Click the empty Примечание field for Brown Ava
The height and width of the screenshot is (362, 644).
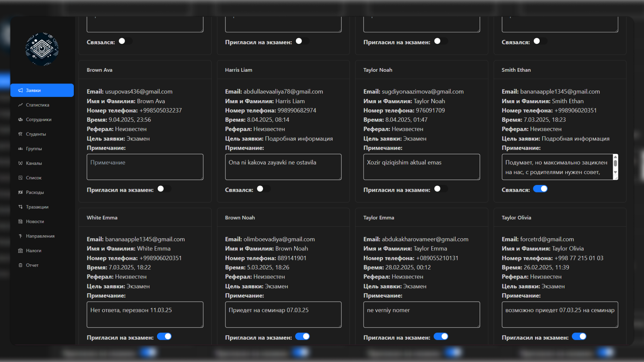tap(145, 167)
